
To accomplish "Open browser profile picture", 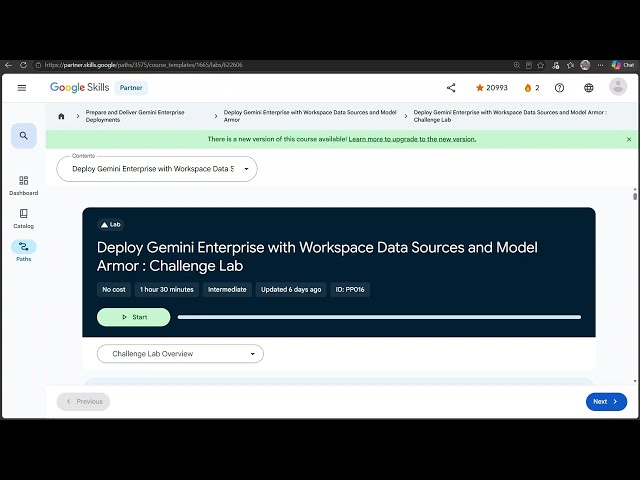I will click(x=585, y=65).
